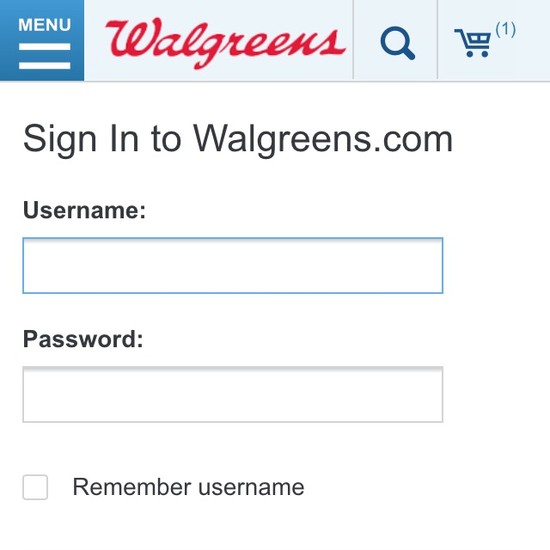The image size is (550, 550).
Task: Click the magnifying glass search icon
Action: pos(398,43)
